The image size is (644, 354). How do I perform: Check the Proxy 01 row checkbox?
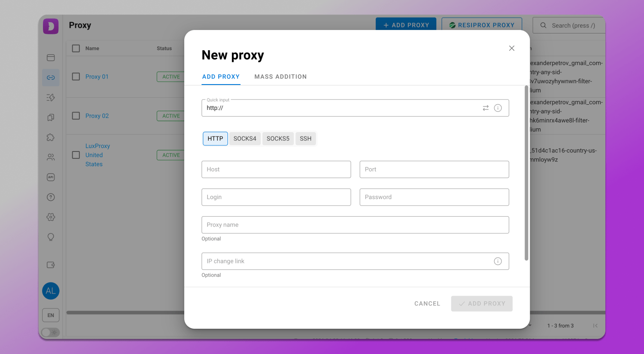[76, 77]
